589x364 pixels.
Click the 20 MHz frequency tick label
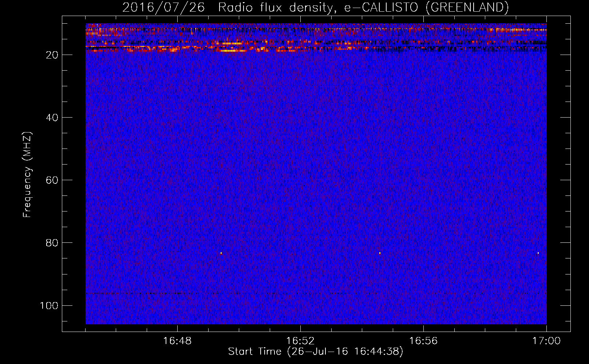coord(52,55)
